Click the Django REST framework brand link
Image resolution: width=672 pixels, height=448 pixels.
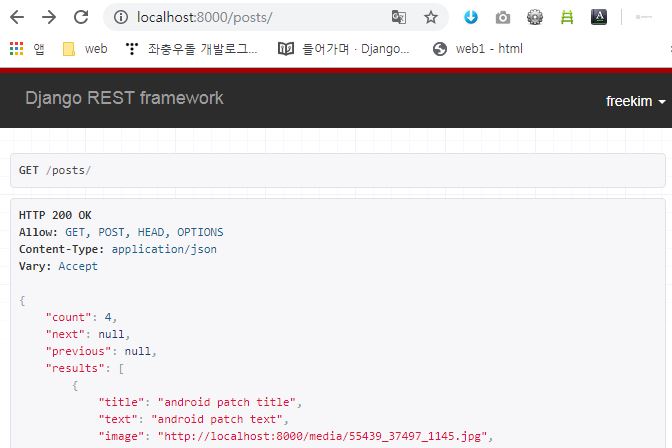coord(124,98)
